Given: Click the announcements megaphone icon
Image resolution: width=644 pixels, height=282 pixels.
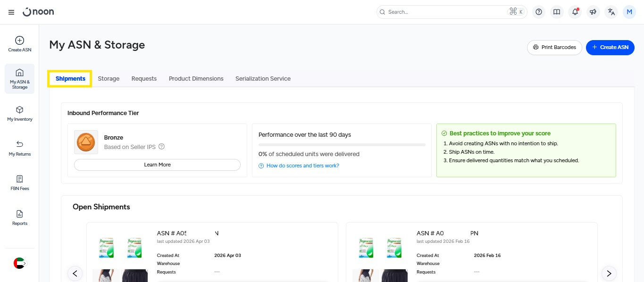Looking at the screenshot, I should click(593, 12).
